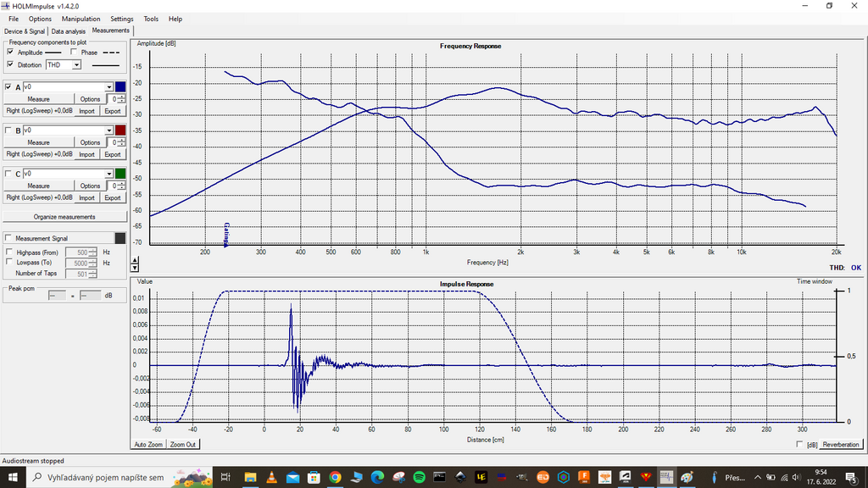
Task: Select the red color swatch for B
Action: pyautogui.click(x=120, y=130)
